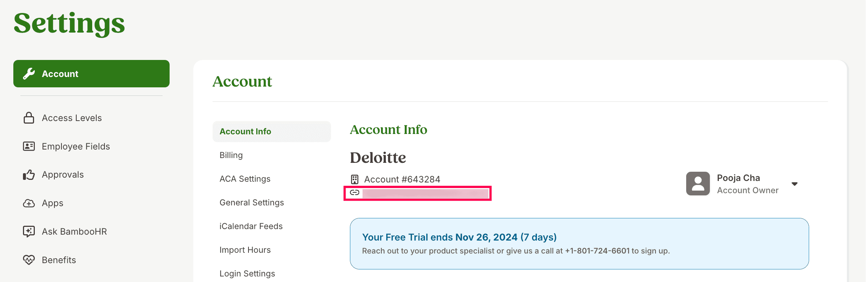Select the Account Info tab
The image size is (868, 282).
tap(245, 131)
